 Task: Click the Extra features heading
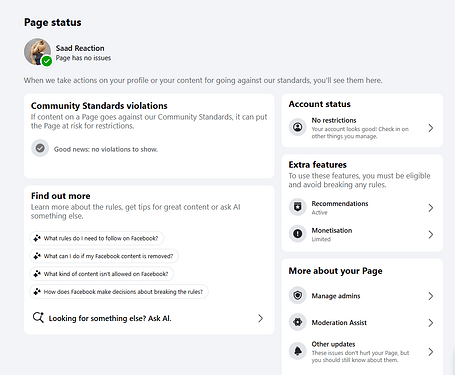(318, 165)
